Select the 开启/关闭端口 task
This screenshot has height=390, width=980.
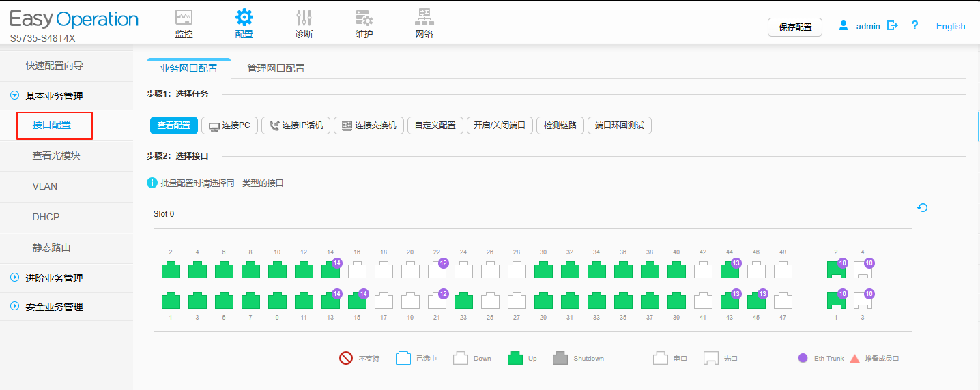tap(500, 125)
